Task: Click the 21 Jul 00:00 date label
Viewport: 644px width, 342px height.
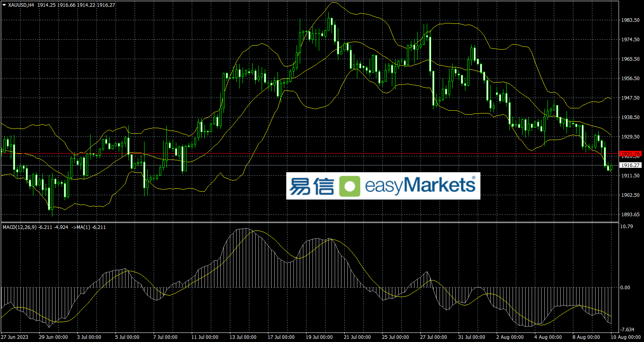Action: [x=357, y=337]
